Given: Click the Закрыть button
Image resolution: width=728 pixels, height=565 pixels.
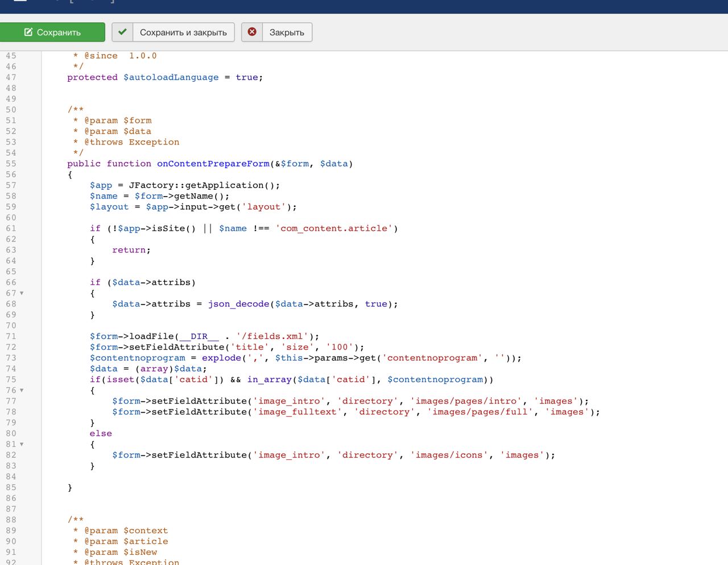Looking at the screenshot, I should [277, 32].
